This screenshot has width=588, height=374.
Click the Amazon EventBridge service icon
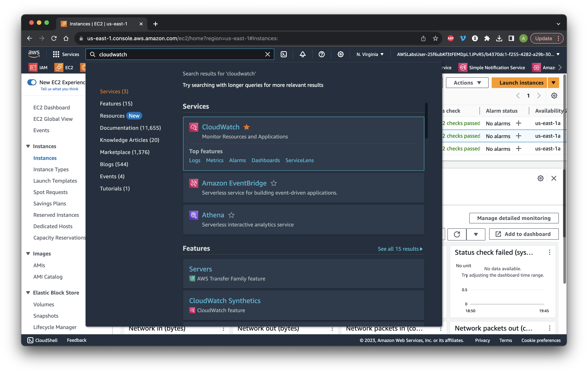point(193,183)
